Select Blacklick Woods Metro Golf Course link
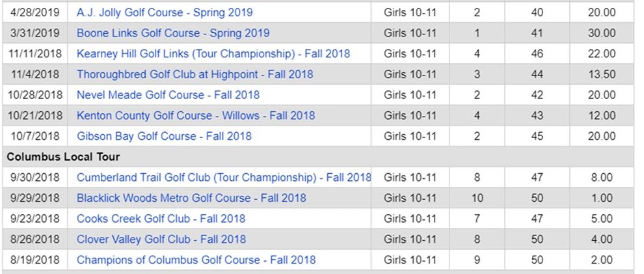 (x=191, y=198)
